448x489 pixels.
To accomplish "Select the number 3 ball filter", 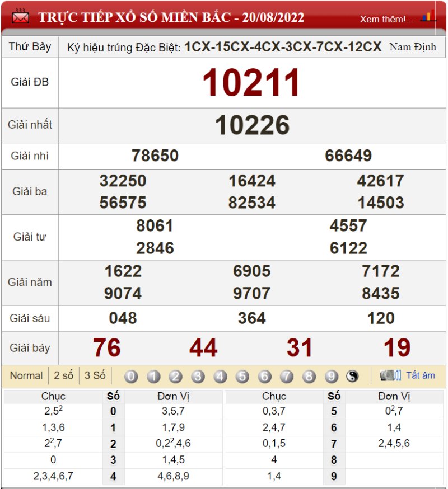I will [198, 377].
